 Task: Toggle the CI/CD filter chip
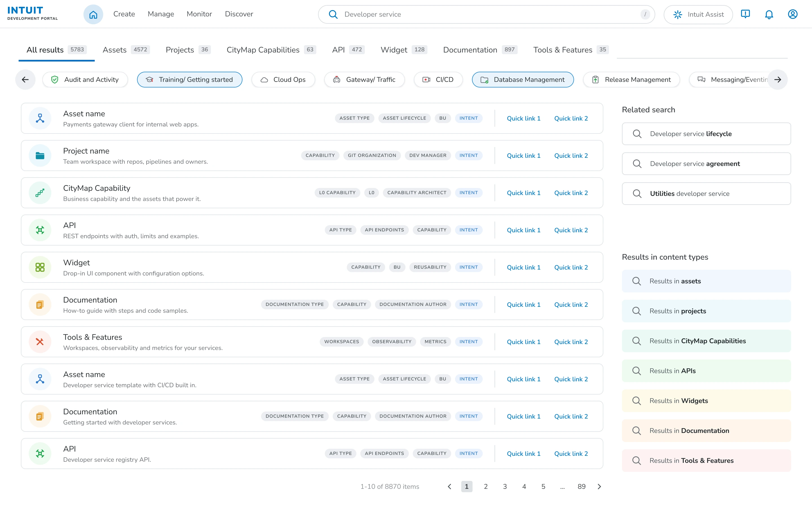coord(438,80)
